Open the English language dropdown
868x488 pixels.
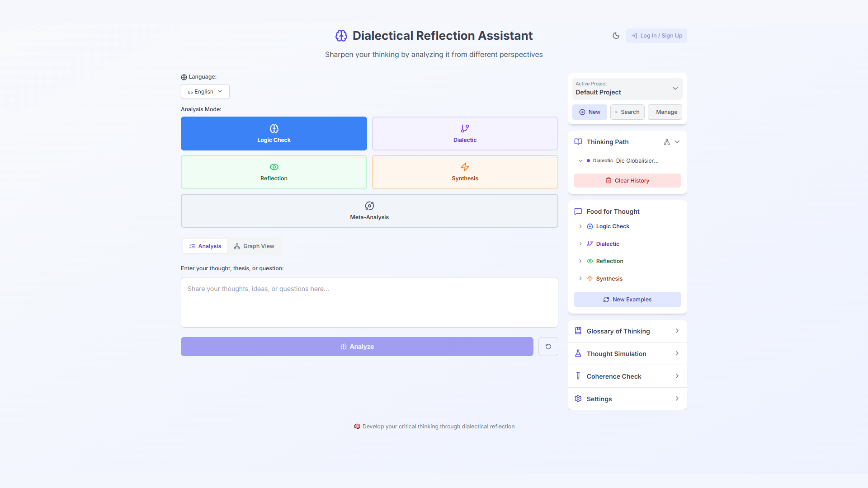205,92
